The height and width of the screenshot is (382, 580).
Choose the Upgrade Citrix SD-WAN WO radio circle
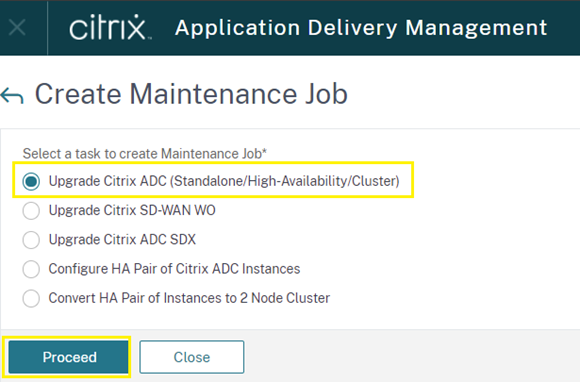(31, 211)
